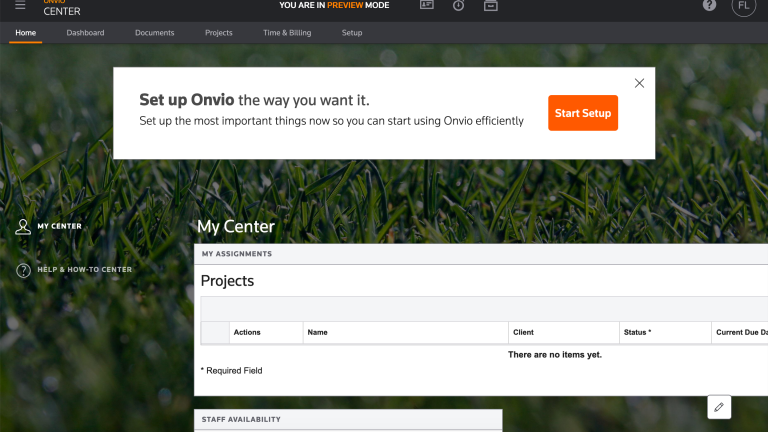
Task: Switch to the Dashboard tab
Action: tap(85, 33)
